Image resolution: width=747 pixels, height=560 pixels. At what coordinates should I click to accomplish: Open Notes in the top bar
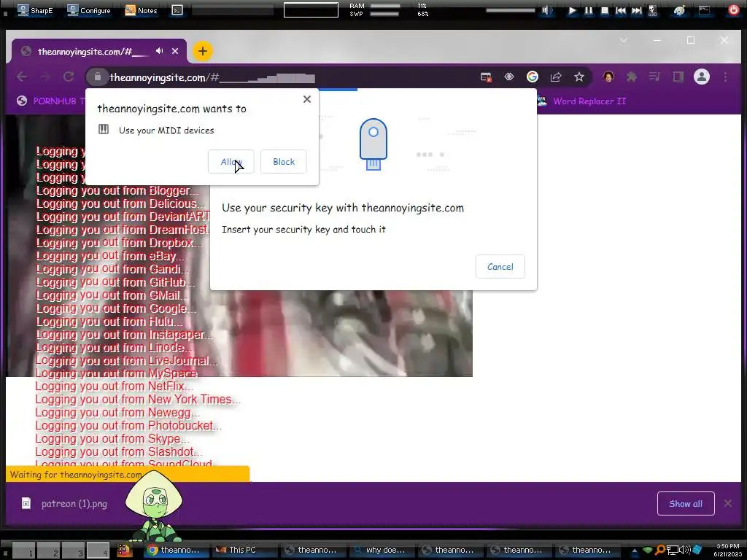click(141, 10)
